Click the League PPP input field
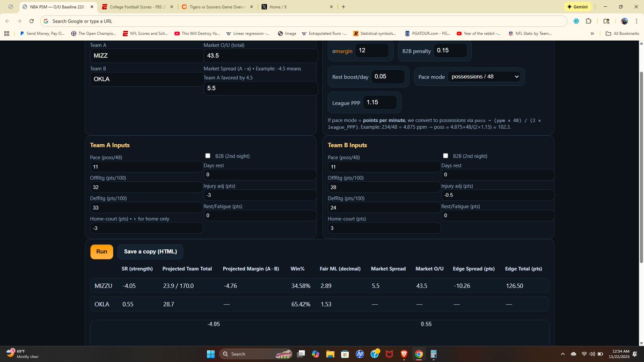644x362 pixels. pos(380,102)
